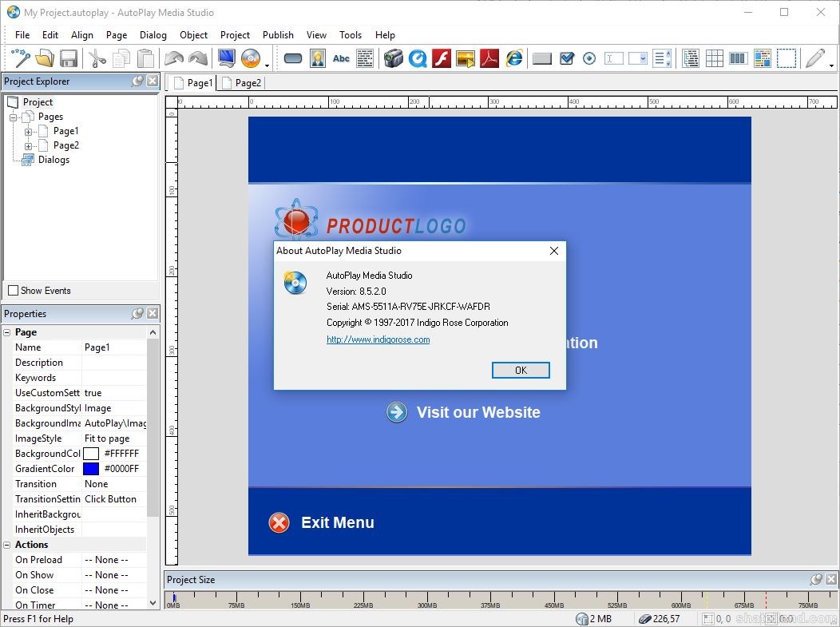Insert a CheckBox object from toolbar

pyautogui.click(x=566, y=58)
